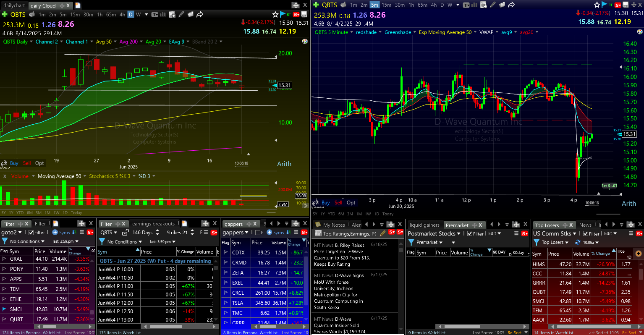
Task: Click funnel icon beside Premarket
Action: click(411, 242)
